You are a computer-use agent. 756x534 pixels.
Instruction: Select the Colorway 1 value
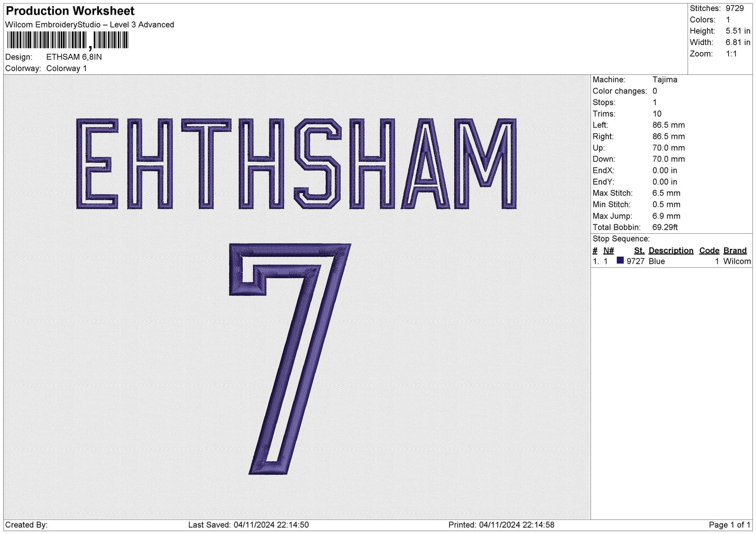[x=66, y=69]
